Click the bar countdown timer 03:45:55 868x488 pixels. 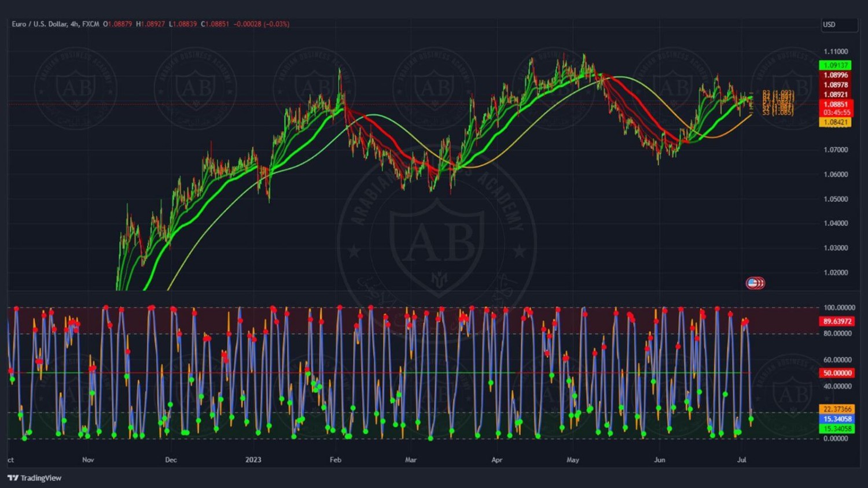pos(836,113)
